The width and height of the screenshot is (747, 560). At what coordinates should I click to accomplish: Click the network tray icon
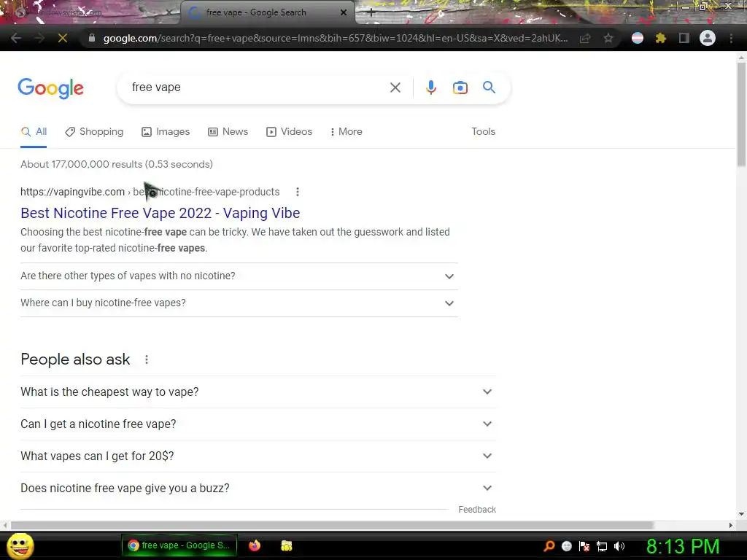(602, 546)
